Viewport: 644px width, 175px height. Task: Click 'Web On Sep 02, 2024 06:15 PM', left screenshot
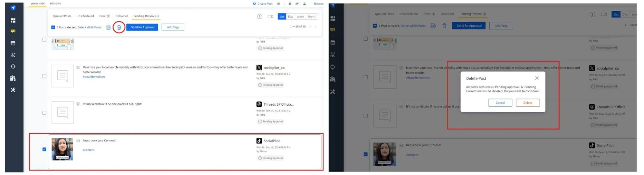click(x=273, y=74)
